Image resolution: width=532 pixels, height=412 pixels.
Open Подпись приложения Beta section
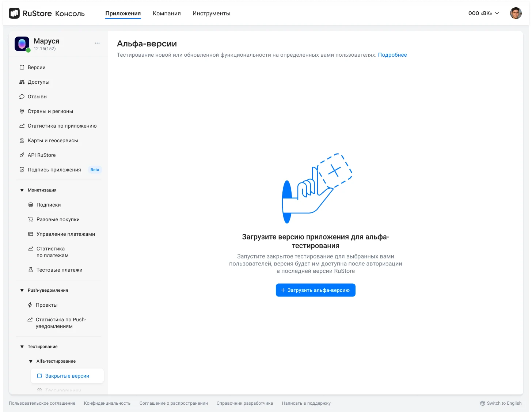54,170
